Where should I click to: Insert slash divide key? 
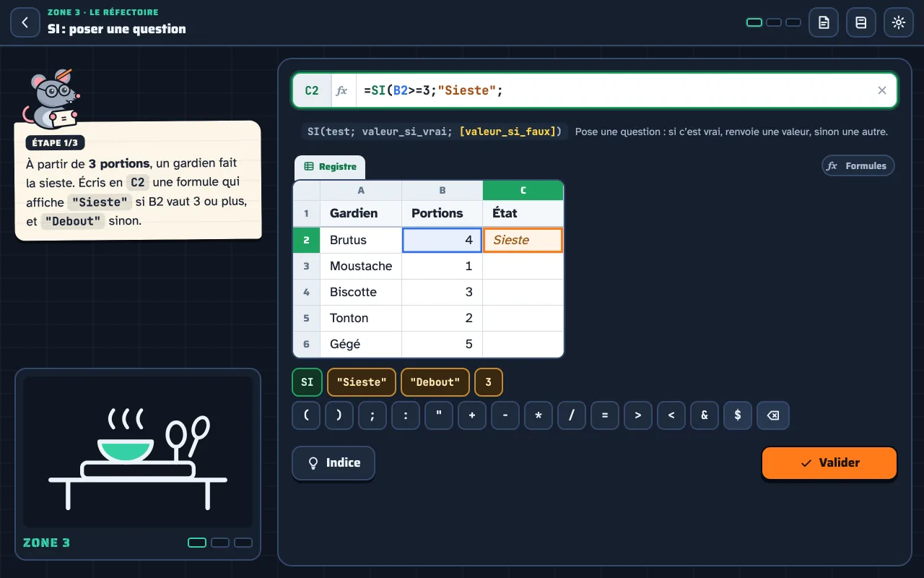coord(572,415)
